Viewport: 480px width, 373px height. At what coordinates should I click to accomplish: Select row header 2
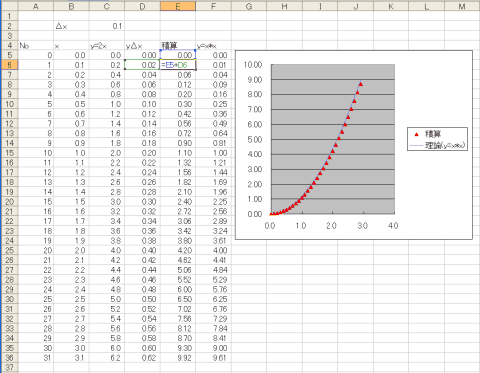tap(9, 26)
